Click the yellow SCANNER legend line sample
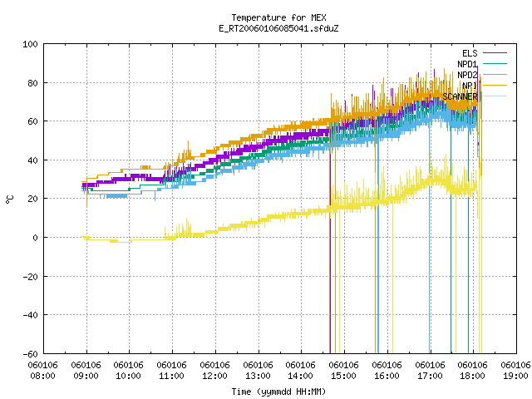Viewport: 532px width, 399px height. click(495, 96)
